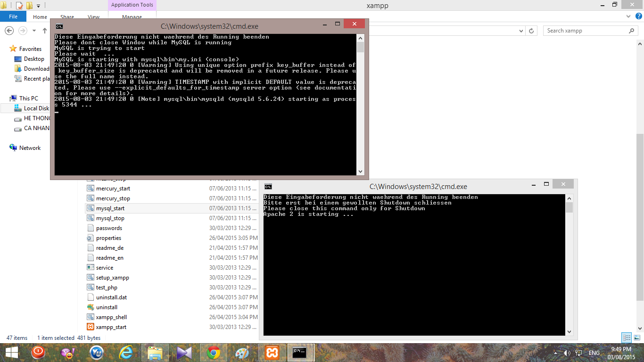Screen dimensions: 644x362
Task: Click the search magnifier icon
Action: [632, 31]
